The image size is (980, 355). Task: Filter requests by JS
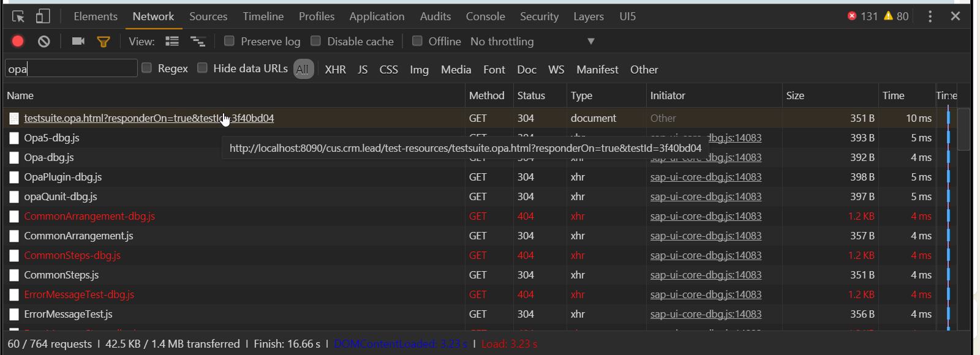tap(363, 70)
